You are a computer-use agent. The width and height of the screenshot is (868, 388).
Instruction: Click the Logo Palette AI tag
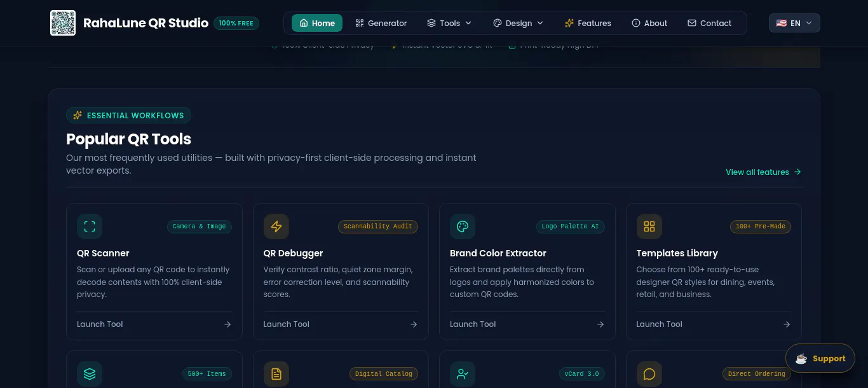570,226
